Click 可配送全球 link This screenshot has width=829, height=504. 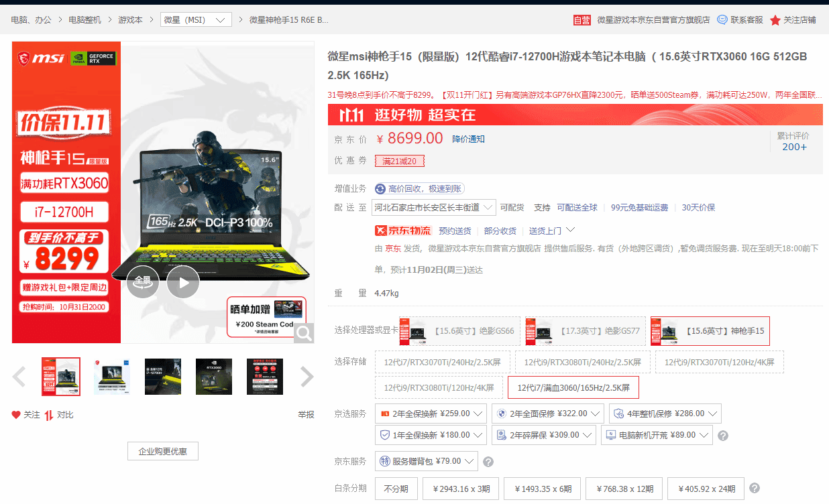577,208
